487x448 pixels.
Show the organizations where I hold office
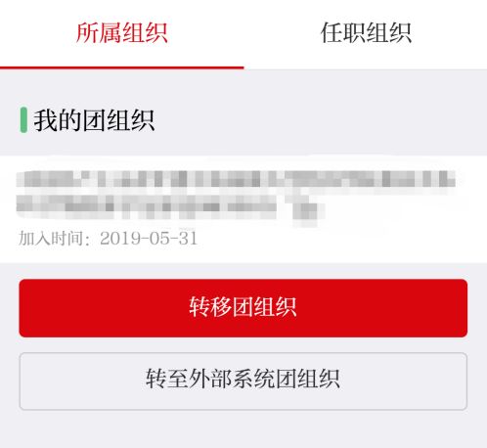[x=366, y=33]
